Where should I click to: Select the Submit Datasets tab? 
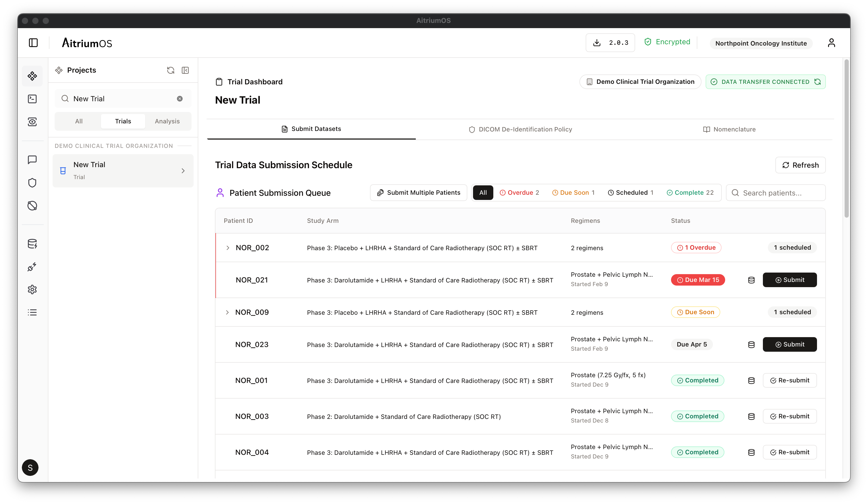tap(311, 129)
